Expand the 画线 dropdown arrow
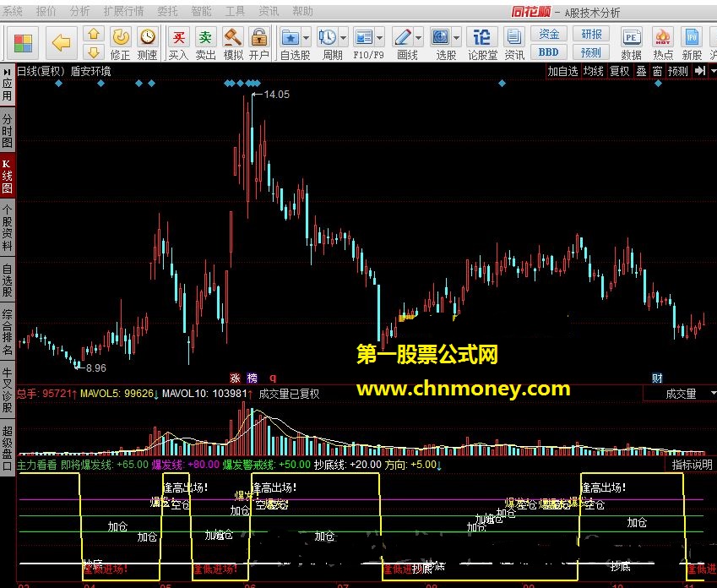 click(419, 38)
